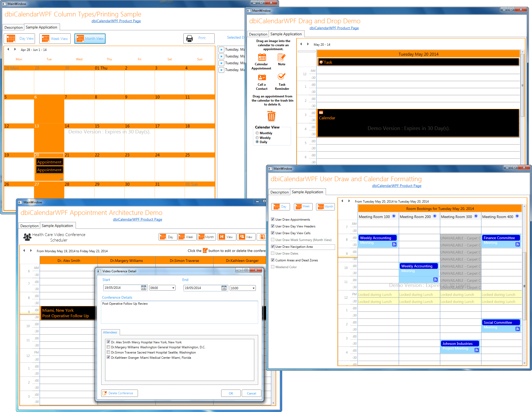This screenshot has width=532, height=412.
Task: Click next arrow beside Apr 28 - Jun 1
Action: coord(15,49)
